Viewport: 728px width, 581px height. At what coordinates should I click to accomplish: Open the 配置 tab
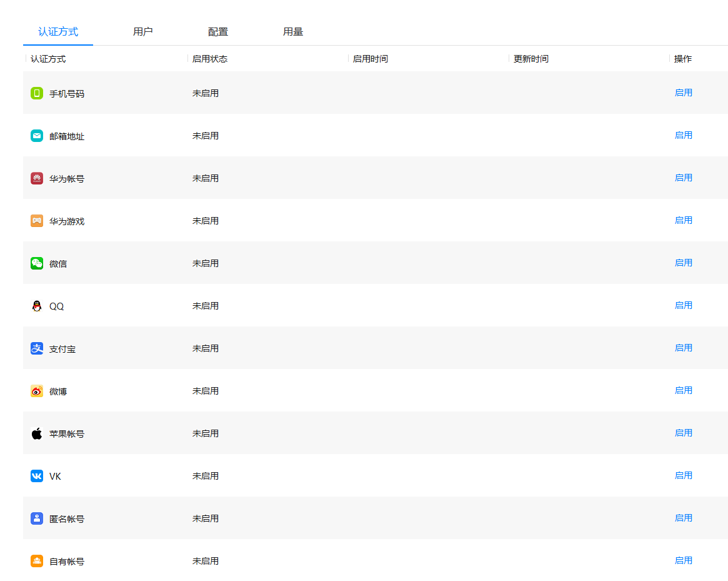(217, 32)
